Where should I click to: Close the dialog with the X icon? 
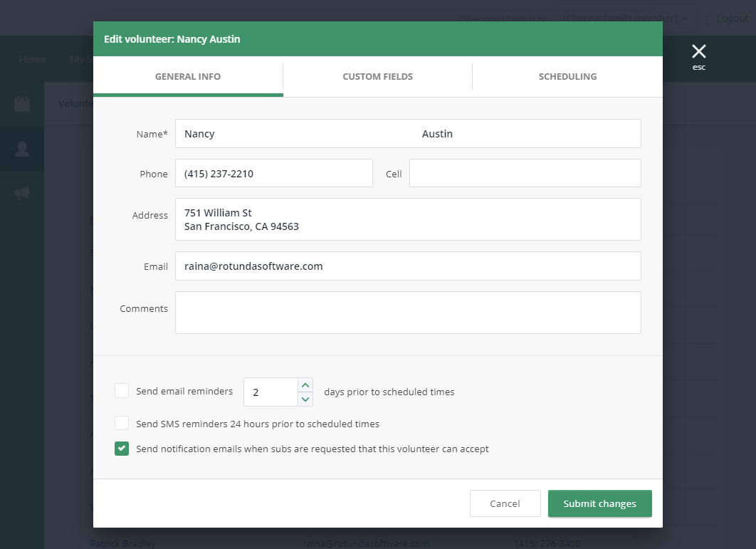698,52
